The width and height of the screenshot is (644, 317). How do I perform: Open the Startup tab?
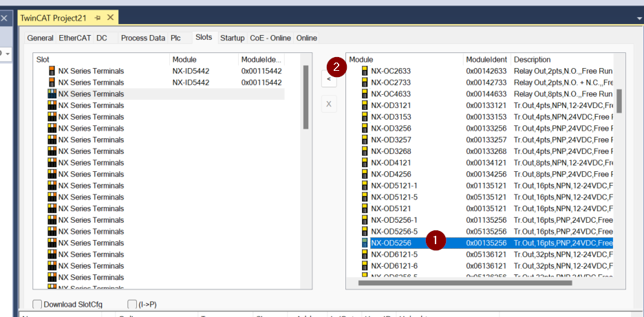point(233,39)
